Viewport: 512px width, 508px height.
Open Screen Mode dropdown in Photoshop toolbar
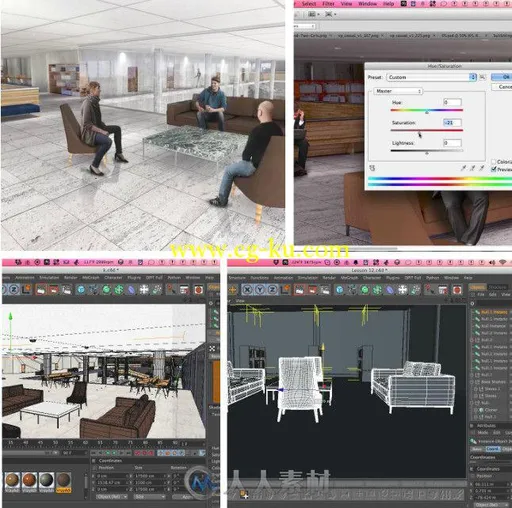coord(330,14)
